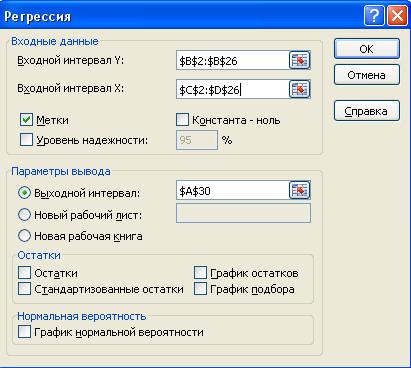Image resolution: width=411 pixels, height=368 pixels.
Task: Click the Входной интервал Y input field
Action: pos(232,60)
